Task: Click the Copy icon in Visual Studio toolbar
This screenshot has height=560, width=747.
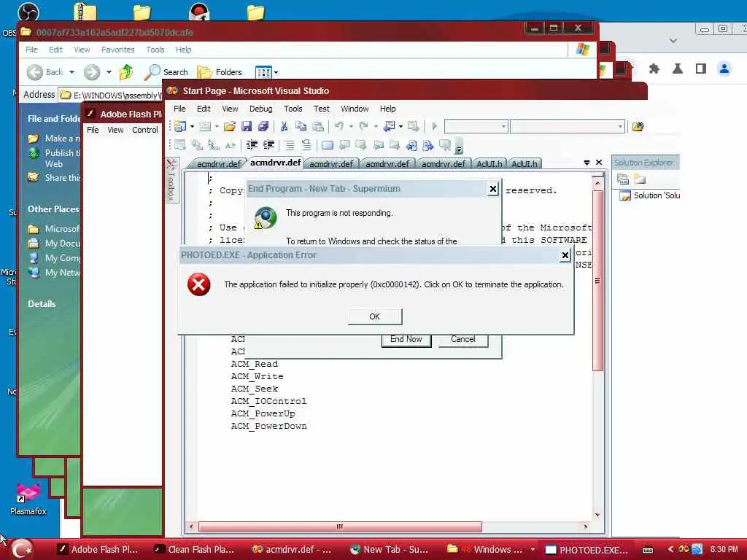Action: click(x=301, y=126)
